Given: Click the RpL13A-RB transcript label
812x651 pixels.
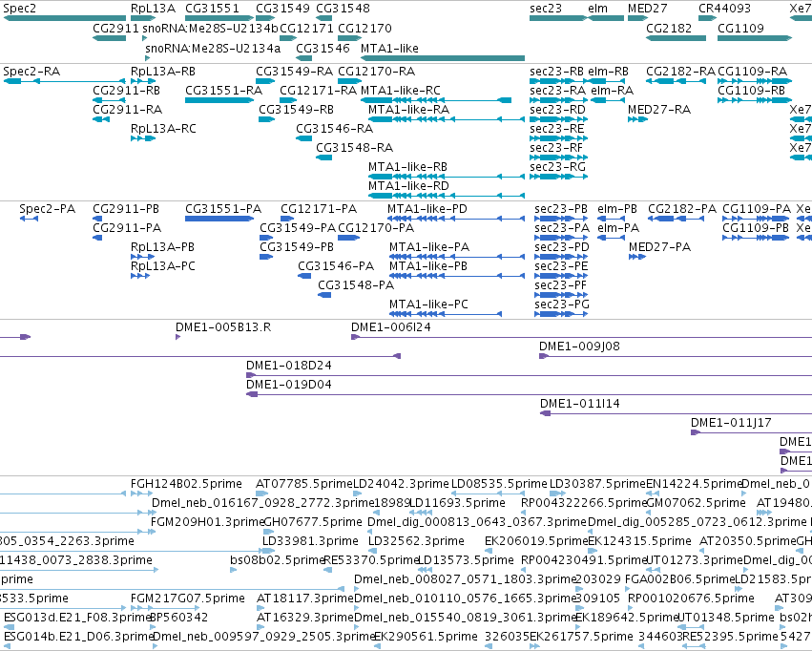Looking at the screenshot, I should pos(163,72).
